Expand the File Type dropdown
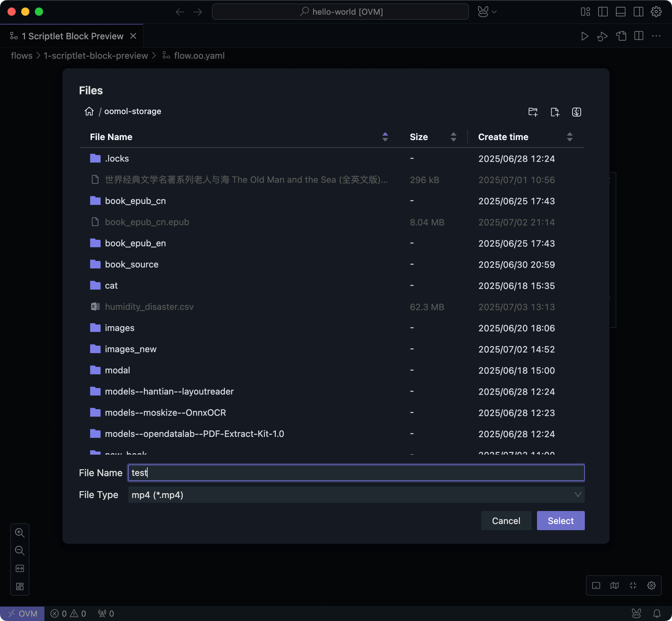Viewport: 672px width, 621px height. point(356,495)
